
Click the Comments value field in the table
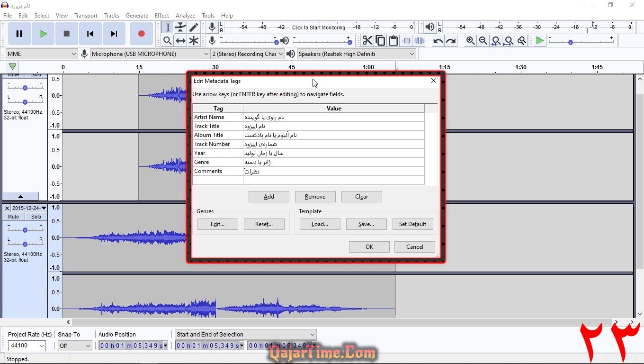333,171
